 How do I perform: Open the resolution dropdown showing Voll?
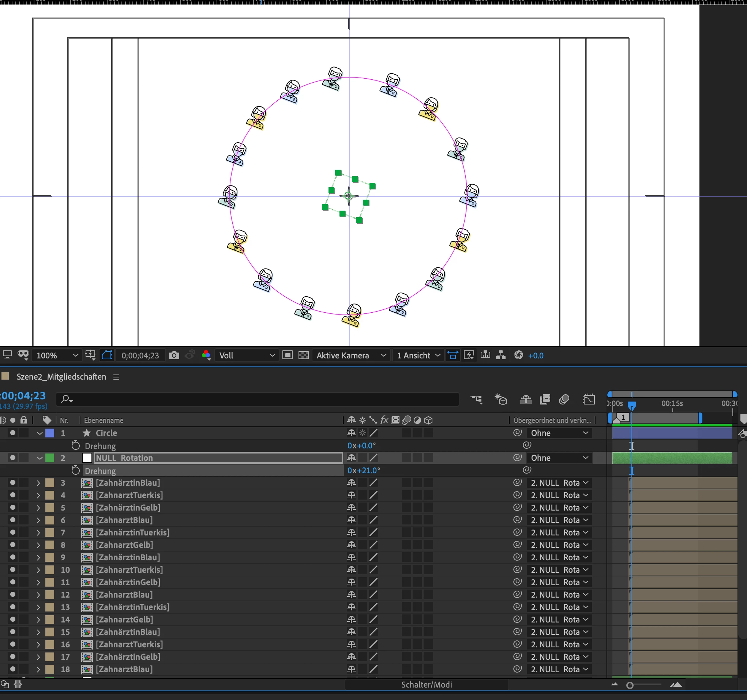click(x=247, y=355)
